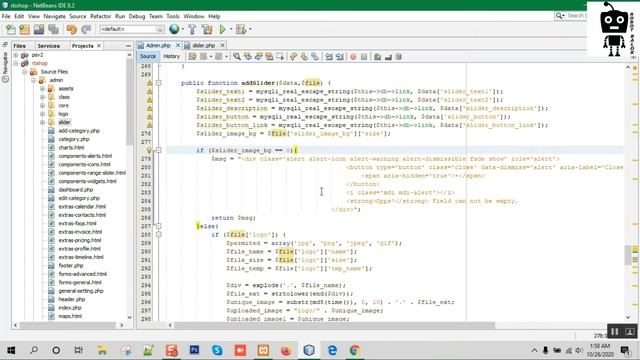This screenshot has width=640, height=360.
Task: Close the Projects panel tab
Action: tap(99, 46)
